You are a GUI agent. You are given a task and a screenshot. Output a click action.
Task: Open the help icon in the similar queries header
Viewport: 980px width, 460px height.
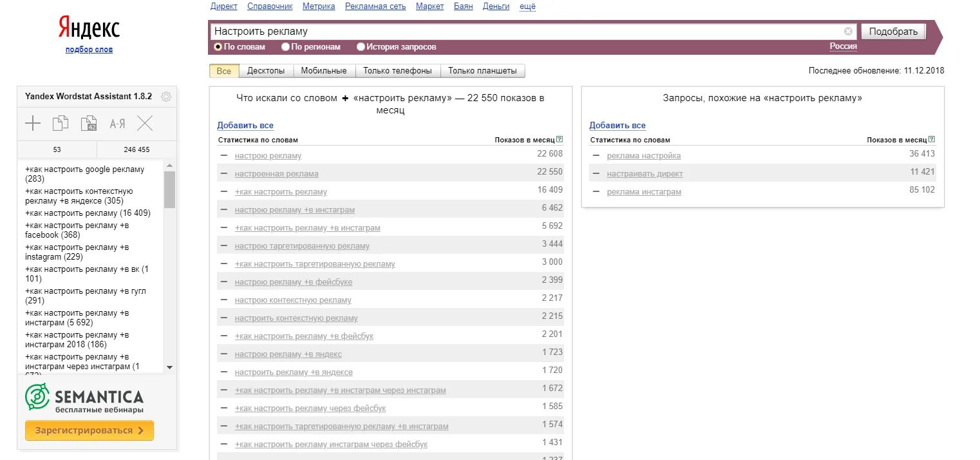pyautogui.click(x=932, y=139)
